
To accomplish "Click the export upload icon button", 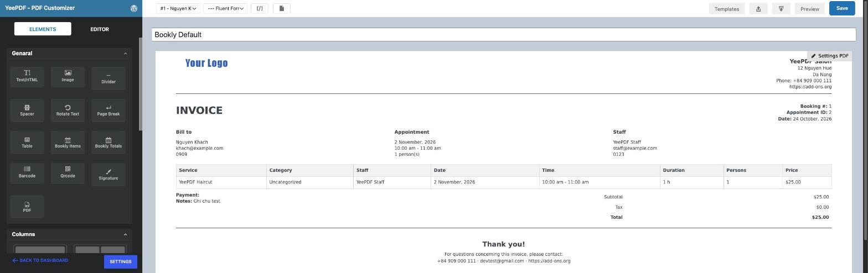I will 758,9.
